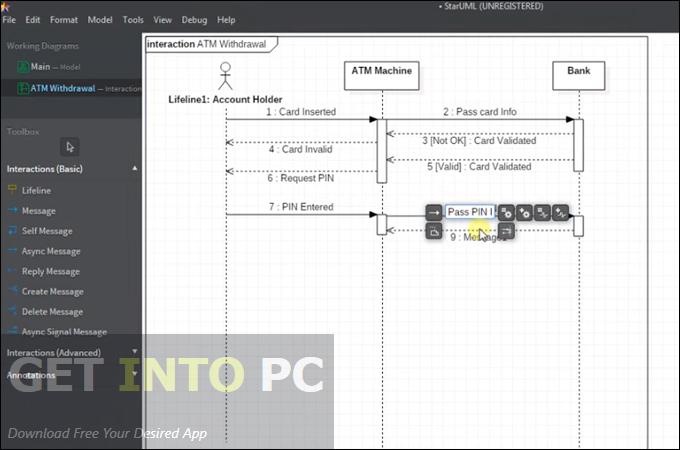Click the message name field 'Pass PIN I'
This screenshot has height=450, width=680.
(470, 212)
